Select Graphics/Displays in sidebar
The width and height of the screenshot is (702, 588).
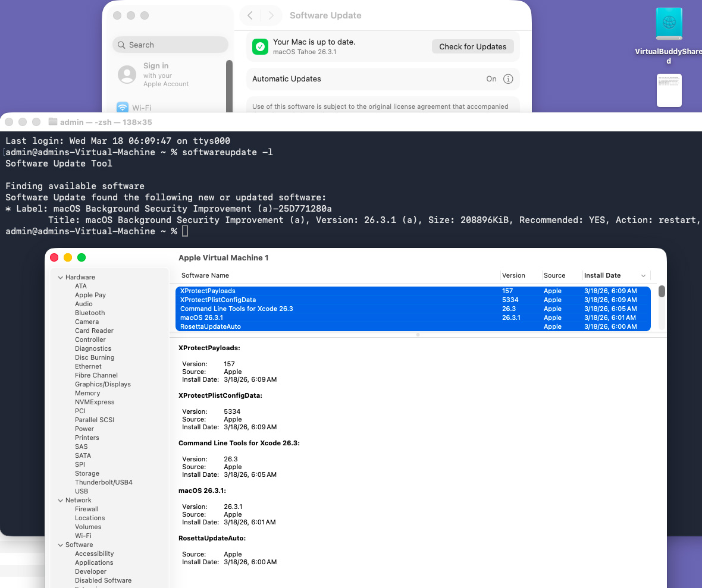[x=103, y=385]
